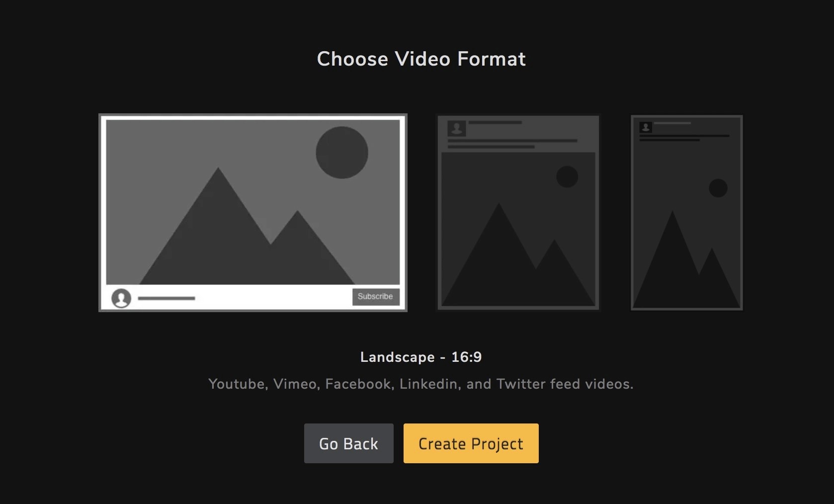Click the sun circle in landscape preview
This screenshot has width=834, height=504.
coord(342,153)
